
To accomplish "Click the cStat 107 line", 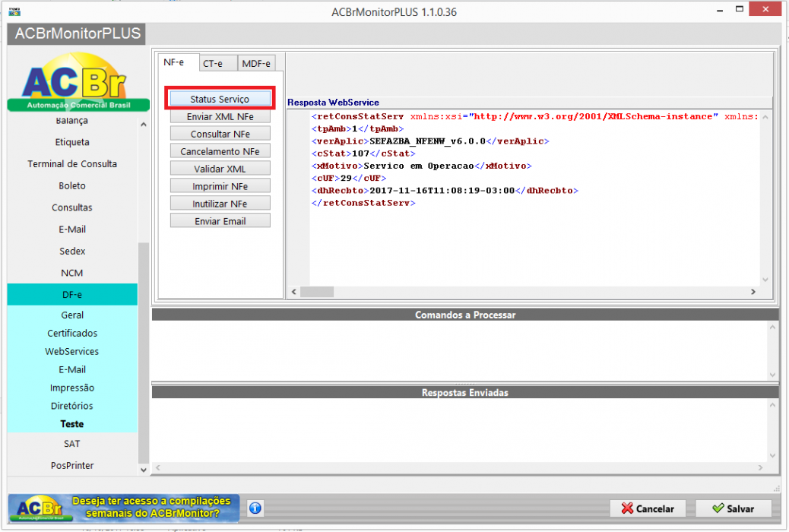I will [363, 154].
